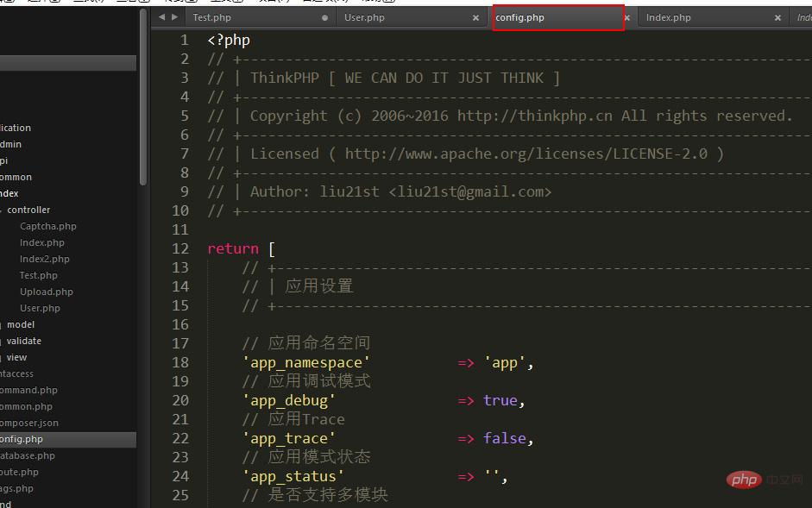Click the 应用设置 comment line
Viewport: 812px width, 508px height.
click(x=298, y=286)
